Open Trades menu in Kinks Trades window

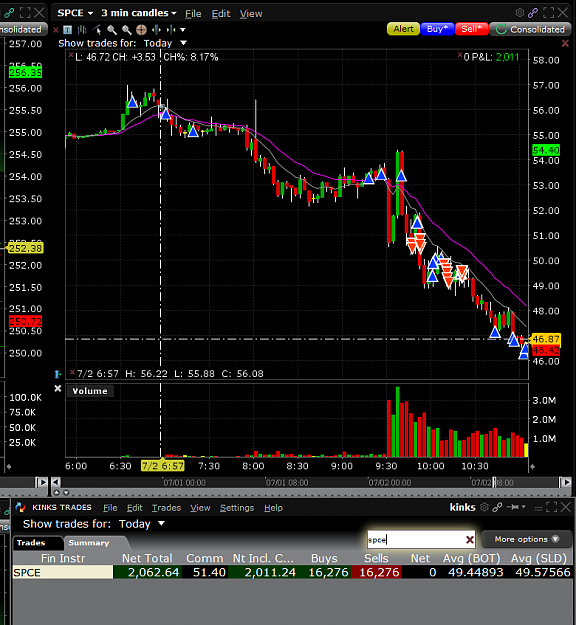click(166, 508)
